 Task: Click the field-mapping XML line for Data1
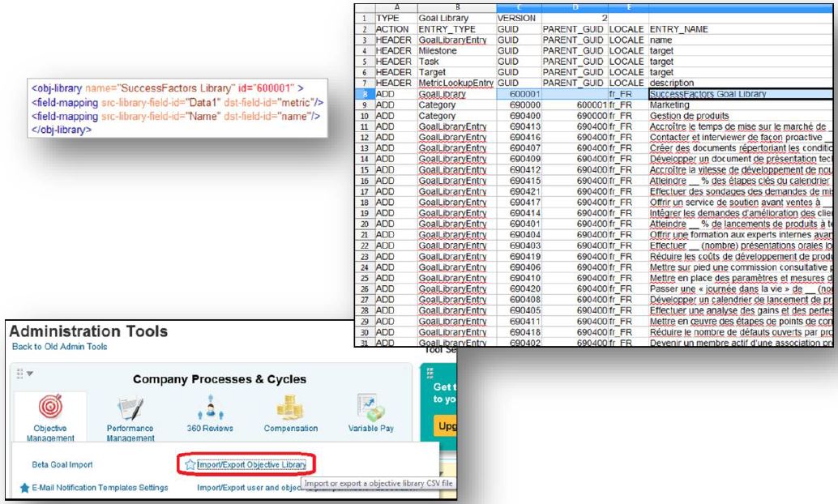tap(177, 102)
